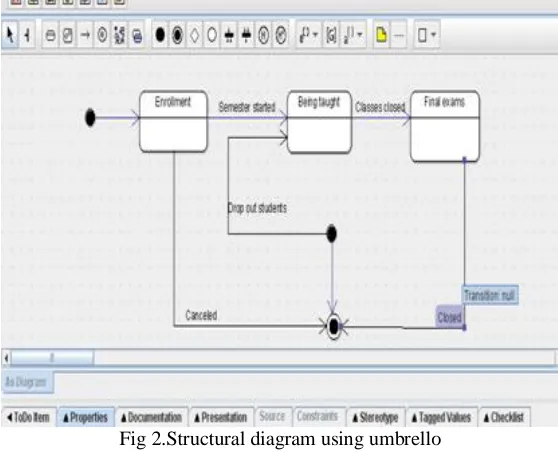The width and height of the screenshot is (558, 452).
Task: Select the Enrollment state box
Action: [173, 121]
